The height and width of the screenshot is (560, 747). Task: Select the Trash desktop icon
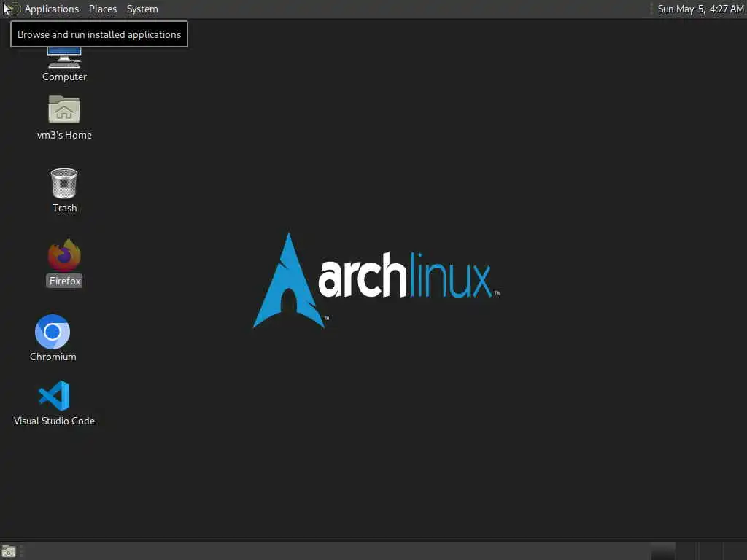click(x=64, y=183)
